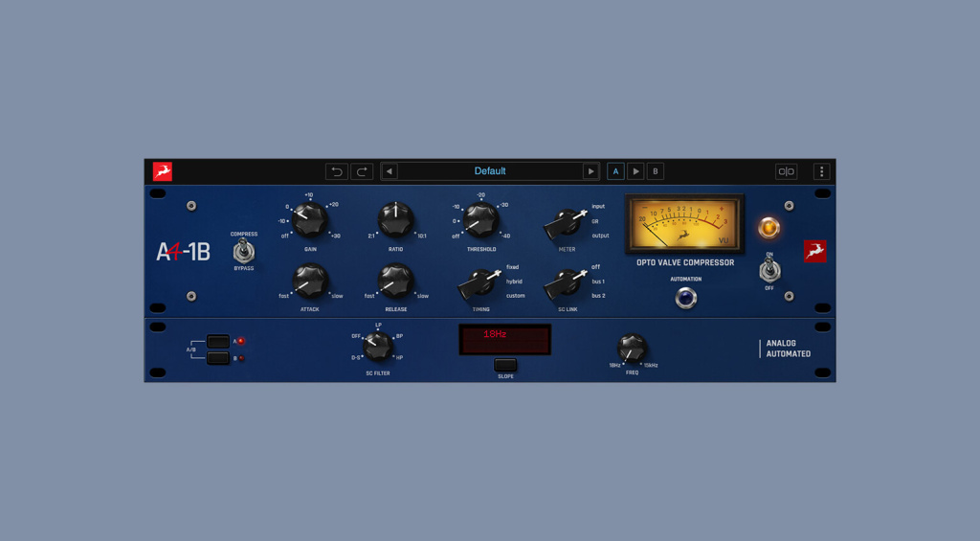
Task: Flip the On/Off power toggle switch
Action: pyautogui.click(x=769, y=271)
